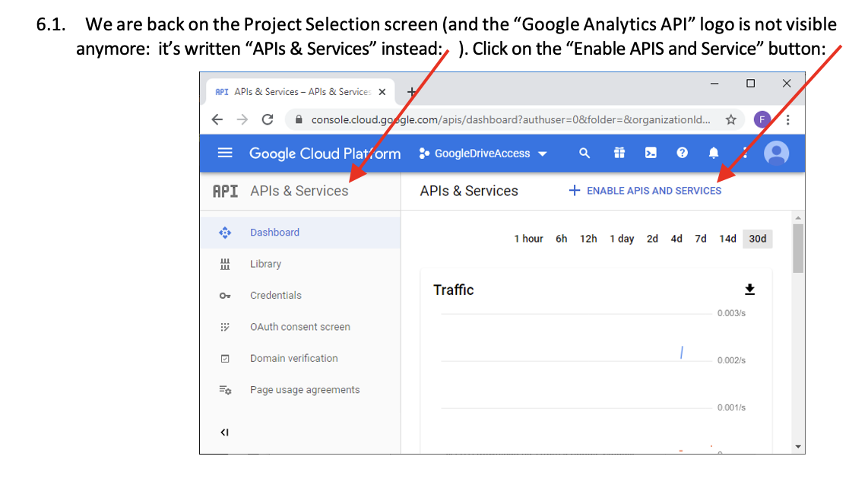Reload the page in browser
868x488 pixels.
tap(267, 119)
